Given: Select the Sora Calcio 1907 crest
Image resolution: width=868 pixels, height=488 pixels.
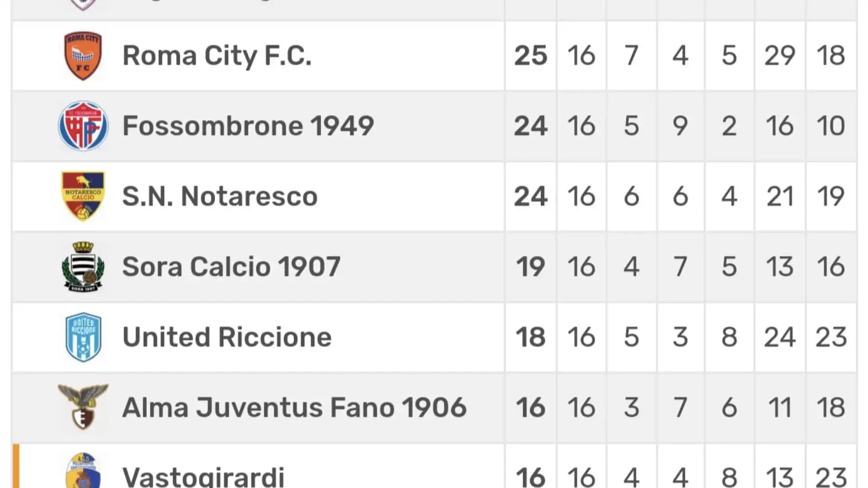Looking at the screenshot, I should click(83, 267).
